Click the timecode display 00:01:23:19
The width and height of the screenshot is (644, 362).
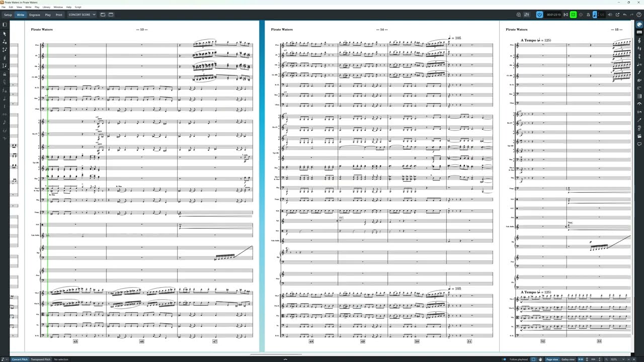[x=554, y=15]
